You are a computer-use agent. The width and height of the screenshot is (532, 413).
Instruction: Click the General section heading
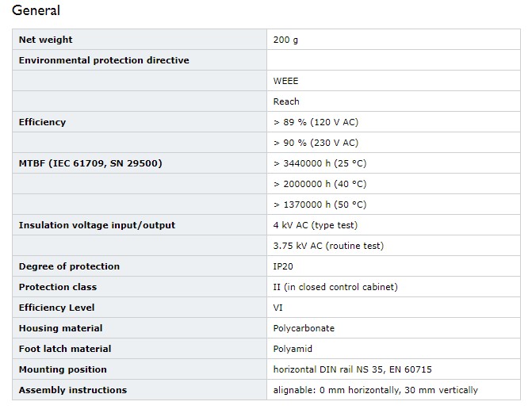coord(36,10)
